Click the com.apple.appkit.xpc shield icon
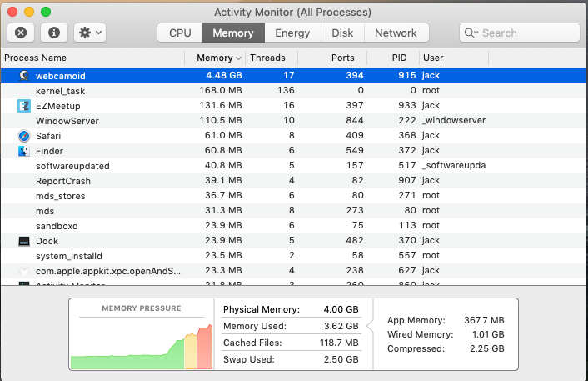The height and width of the screenshot is (381, 588). [x=24, y=271]
